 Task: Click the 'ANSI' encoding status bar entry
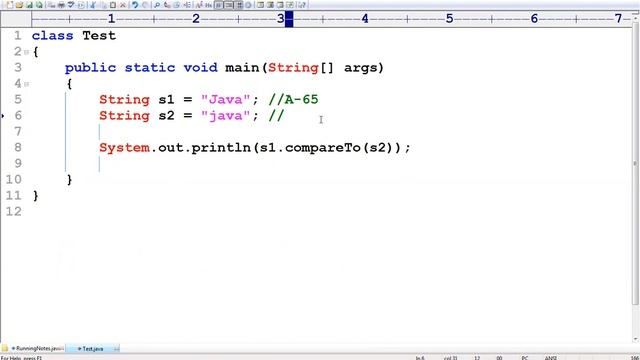coord(551,358)
